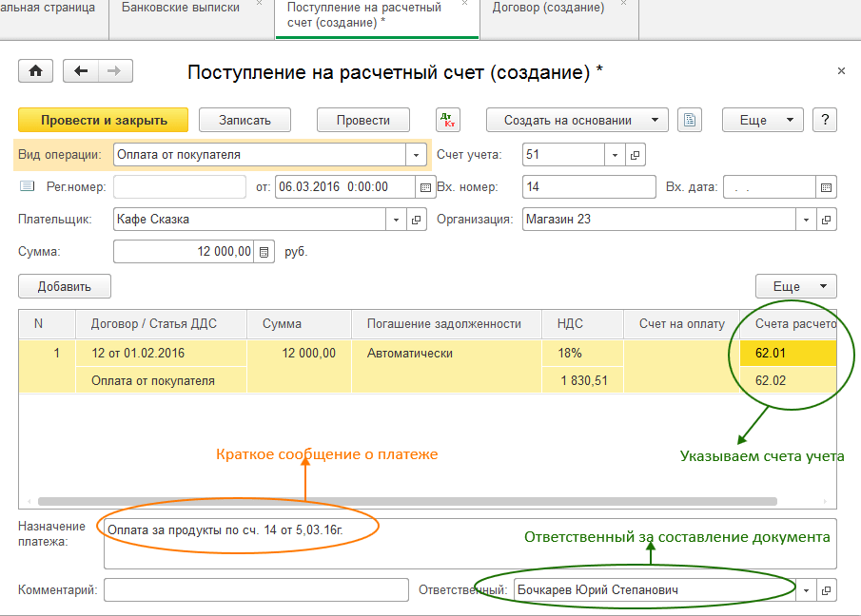Viewport: 861px width, 616px height.
Task: Click the document status icon beside Рег.номер
Action: [x=27, y=186]
